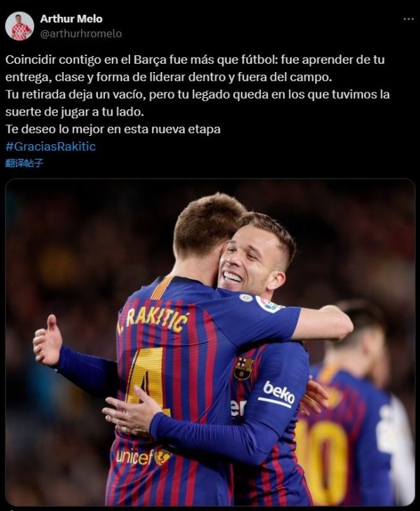Open the @arthurhromelo handle link
This screenshot has width=420, height=511.
coord(80,34)
